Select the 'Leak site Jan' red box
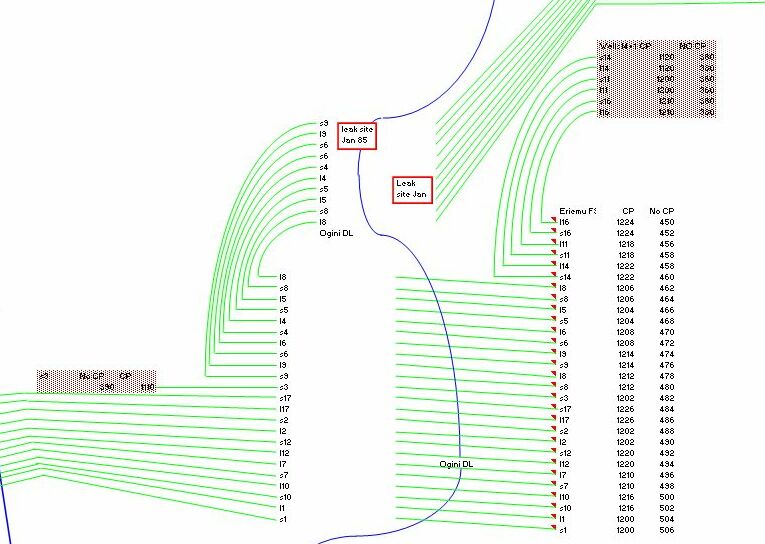The height and width of the screenshot is (544, 765). [x=412, y=189]
